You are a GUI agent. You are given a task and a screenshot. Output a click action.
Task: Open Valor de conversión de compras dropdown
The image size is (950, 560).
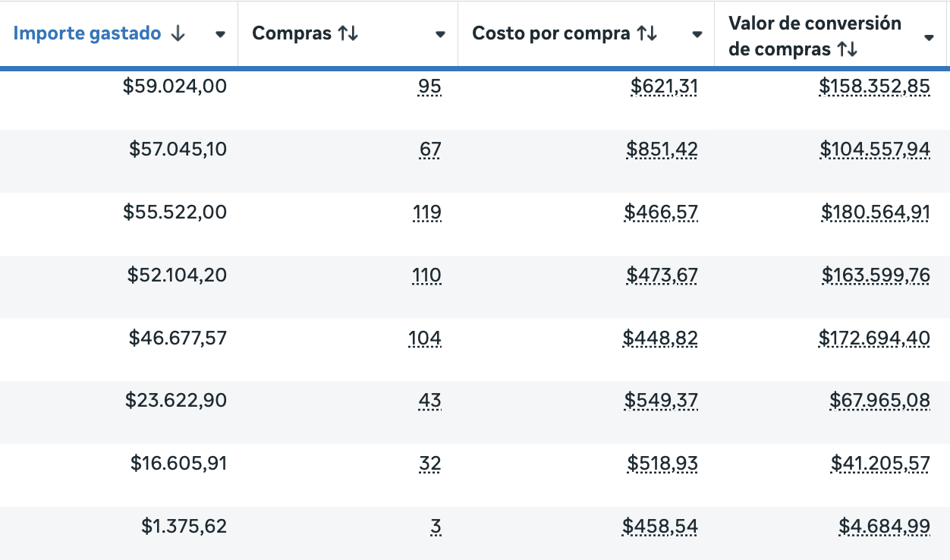pos(929,37)
